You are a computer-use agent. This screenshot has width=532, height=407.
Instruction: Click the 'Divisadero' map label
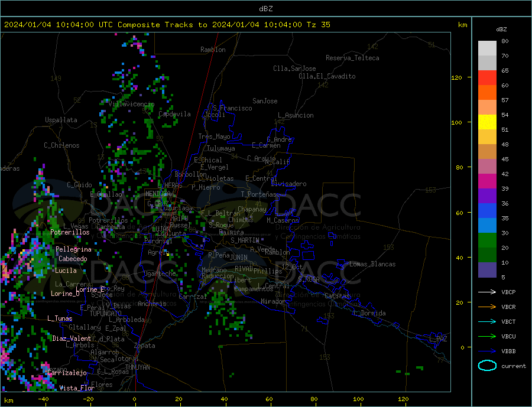coord(288,184)
